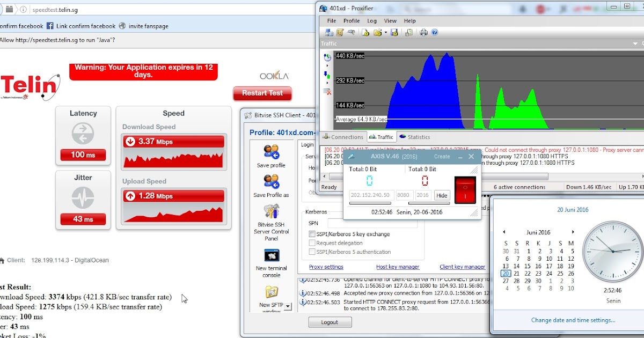Viewport: 644px width, 338px height.
Task: Go to previous month in calendar popup
Action: point(504,232)
